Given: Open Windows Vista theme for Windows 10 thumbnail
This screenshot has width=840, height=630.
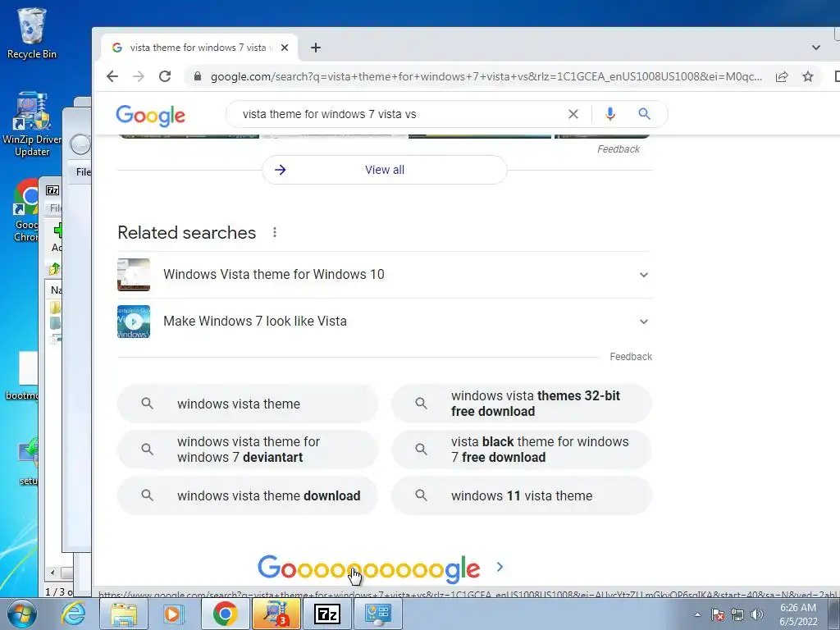Looking at the screenshot, I should point(134,275).
